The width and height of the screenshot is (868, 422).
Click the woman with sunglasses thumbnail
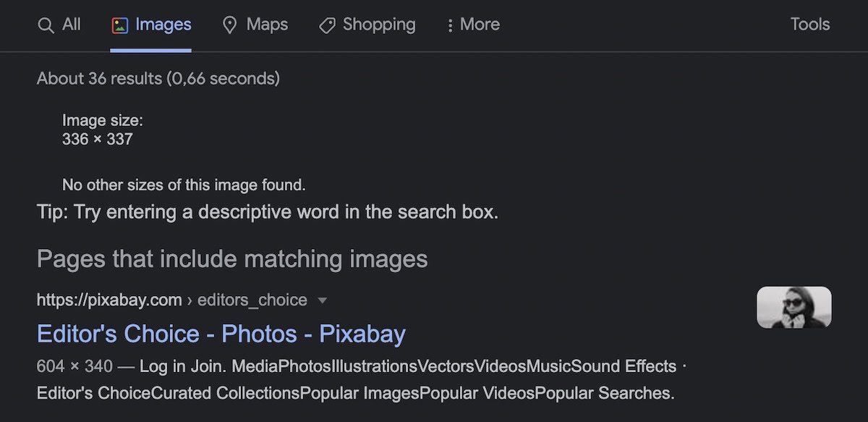[793, 307]
